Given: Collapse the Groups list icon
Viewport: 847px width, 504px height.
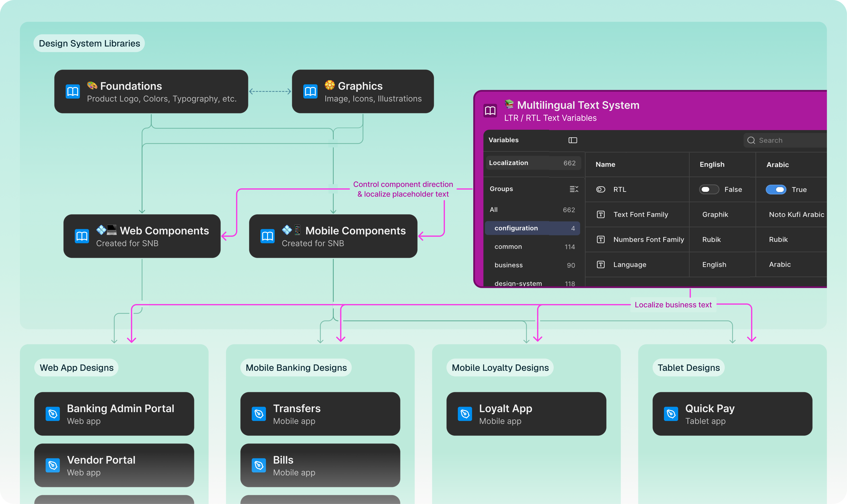Looking at the screenshot, I should pyautogui.click(x=574, y=189).
